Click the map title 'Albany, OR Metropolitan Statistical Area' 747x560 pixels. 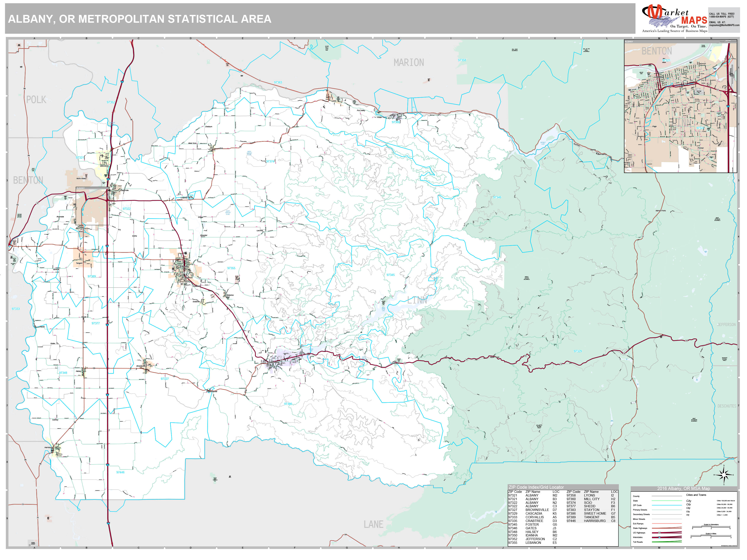[x=139, y=19]
